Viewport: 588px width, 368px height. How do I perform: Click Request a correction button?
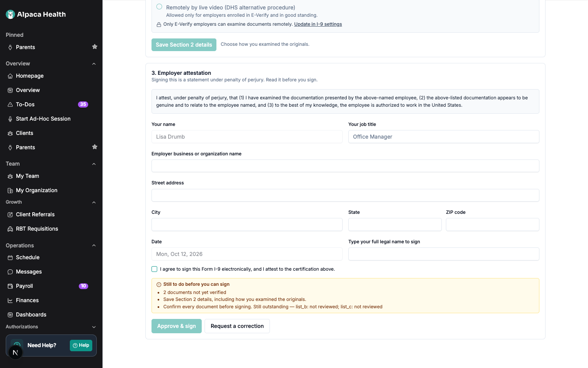237,326
